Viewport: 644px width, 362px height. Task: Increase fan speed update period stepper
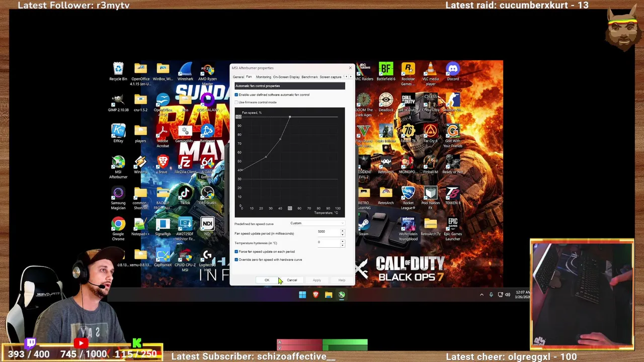point(343,230)
